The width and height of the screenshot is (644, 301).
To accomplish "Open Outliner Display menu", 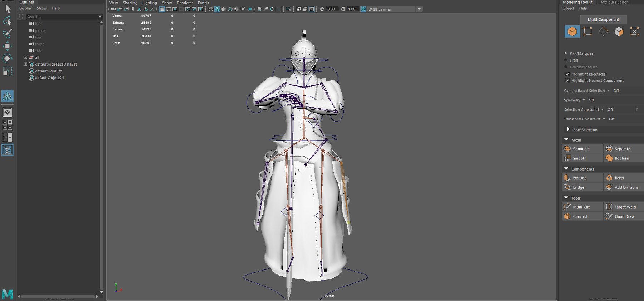I will pyautogui.click(x=25, y=8).
